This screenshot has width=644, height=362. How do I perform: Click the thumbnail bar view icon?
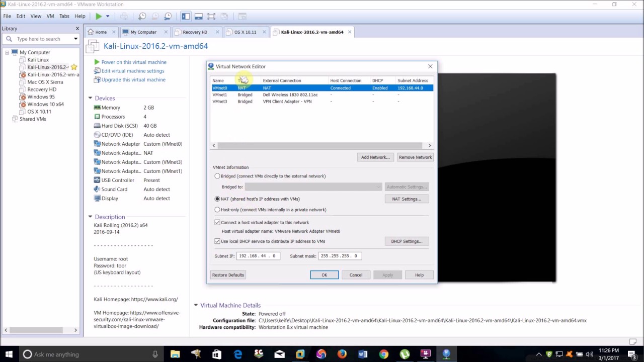pos(199,16)
